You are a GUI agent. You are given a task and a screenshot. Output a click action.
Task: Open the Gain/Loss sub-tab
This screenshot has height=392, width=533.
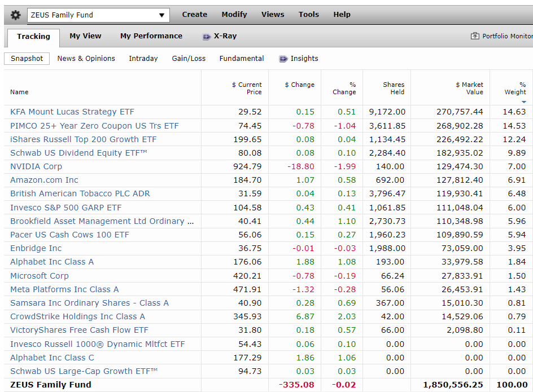click(x=189, y=59)
